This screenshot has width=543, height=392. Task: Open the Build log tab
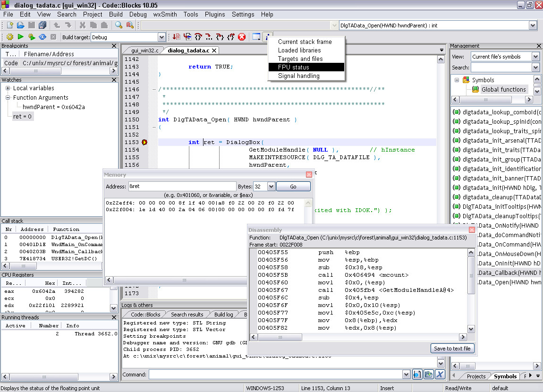(x=223, y=315)
